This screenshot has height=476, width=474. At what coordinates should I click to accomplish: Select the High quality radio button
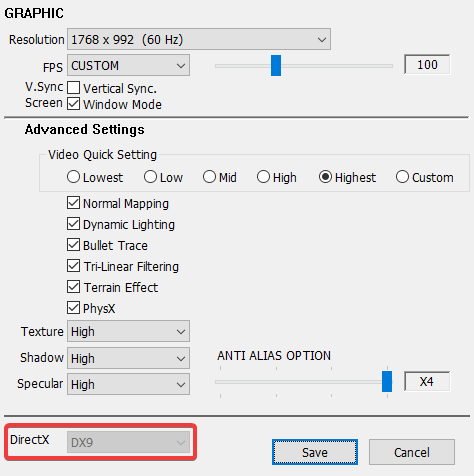coord(263,177)
